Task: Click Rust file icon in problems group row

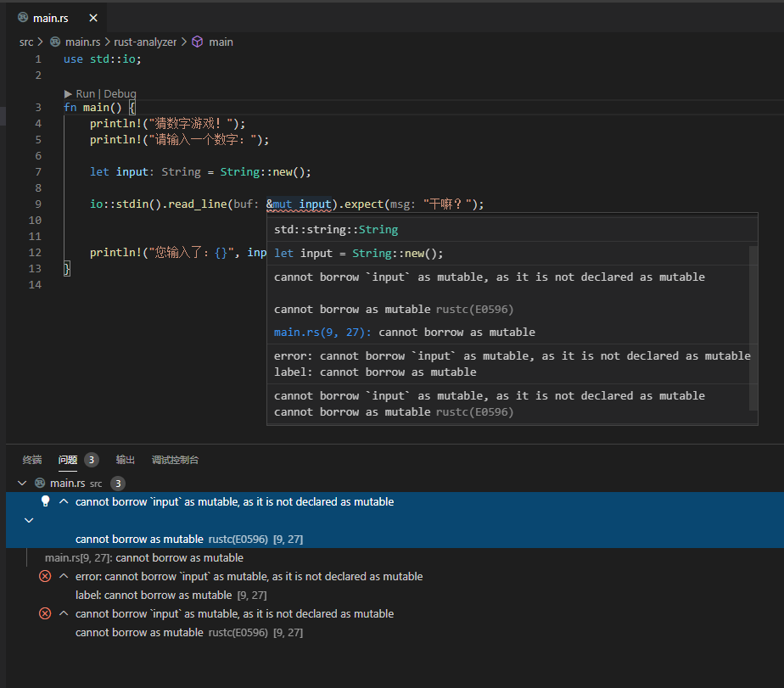Action: click(40, 483)
